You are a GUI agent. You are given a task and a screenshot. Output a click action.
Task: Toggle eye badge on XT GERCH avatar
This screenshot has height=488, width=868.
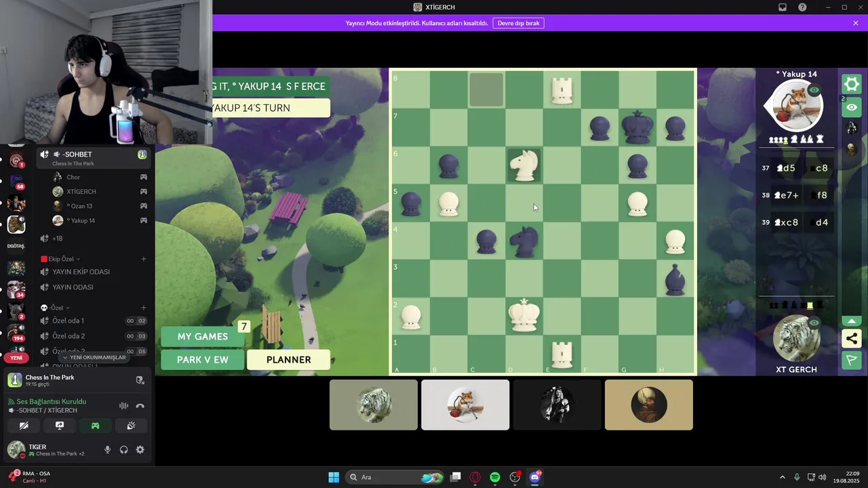point(814,323)
